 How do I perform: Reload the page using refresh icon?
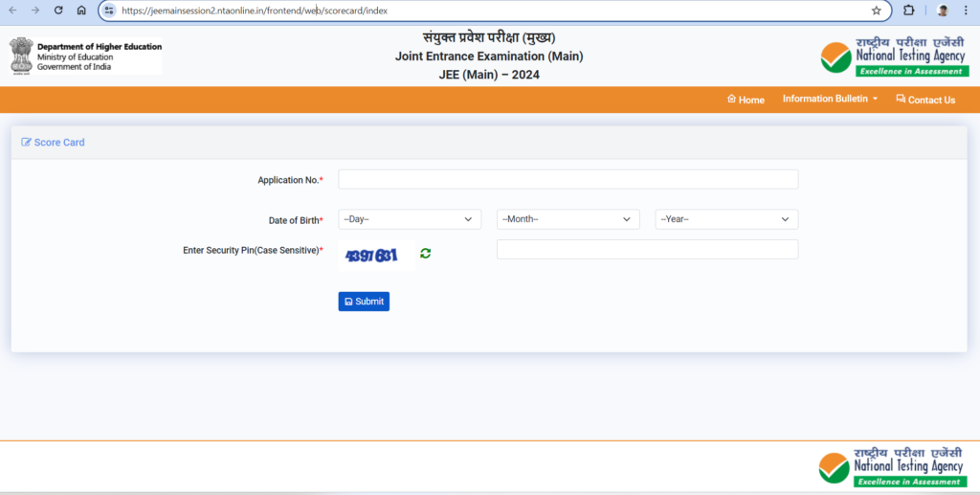[58, 11]
